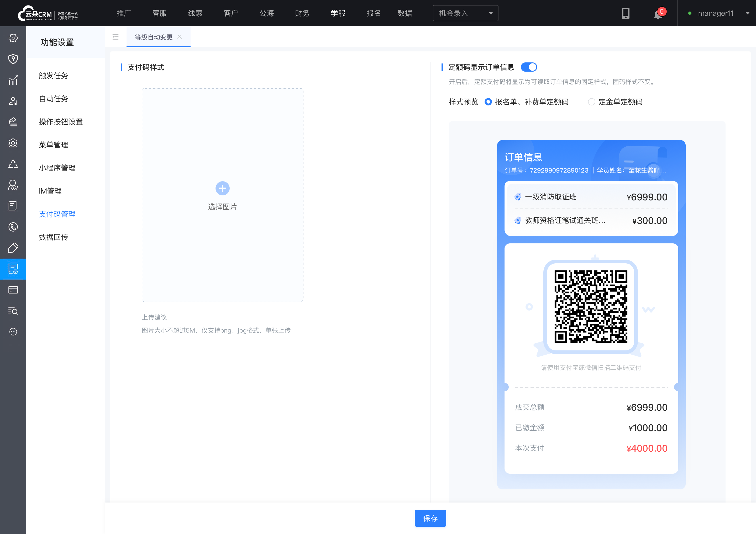The height and width of the screenshot is (534, 756).
Task: Click the 选择图片 upload area
Action: [222, 196]
